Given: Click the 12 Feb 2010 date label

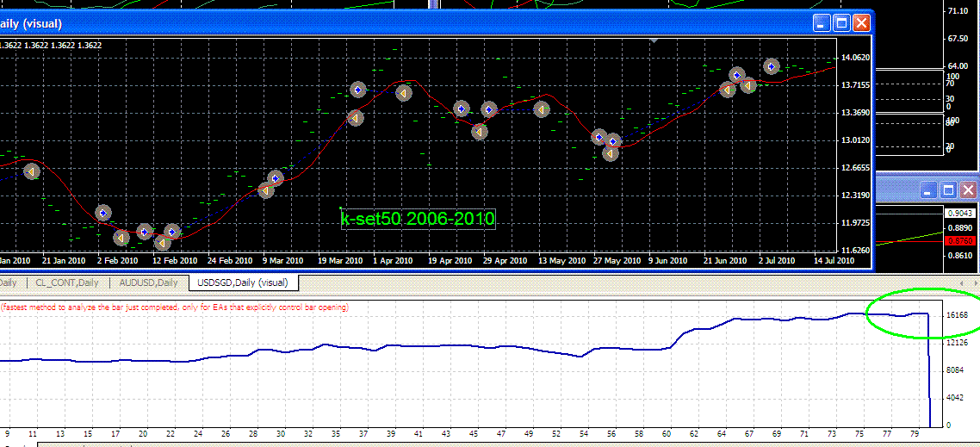Looking at the screenshot, I should [175, 261].
